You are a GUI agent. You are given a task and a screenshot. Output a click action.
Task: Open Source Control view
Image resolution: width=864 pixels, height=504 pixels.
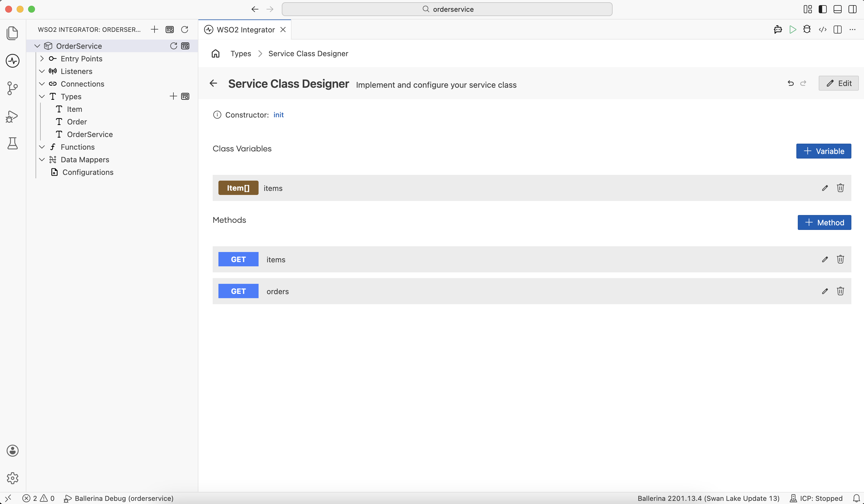pyautogui.click(x=13, y=88)
